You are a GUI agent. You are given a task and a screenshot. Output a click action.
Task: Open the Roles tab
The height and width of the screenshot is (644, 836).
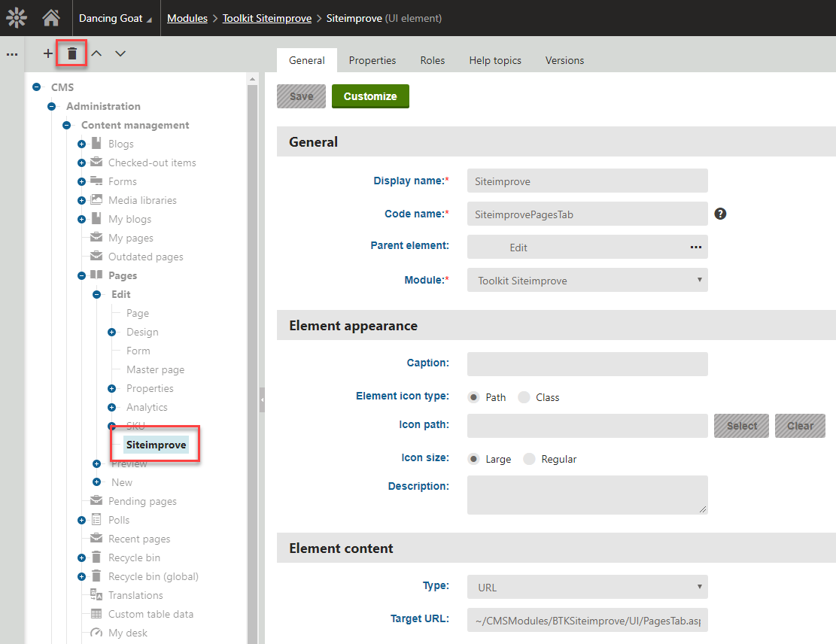point(433,60)
